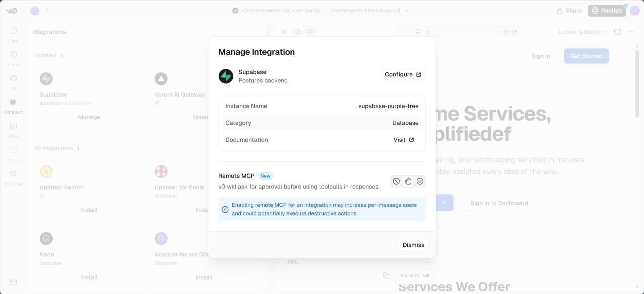Open the workspace switcher chevrons
Image resolution: width=644 pixels, height=294 pixels.
tap(47, 10)
